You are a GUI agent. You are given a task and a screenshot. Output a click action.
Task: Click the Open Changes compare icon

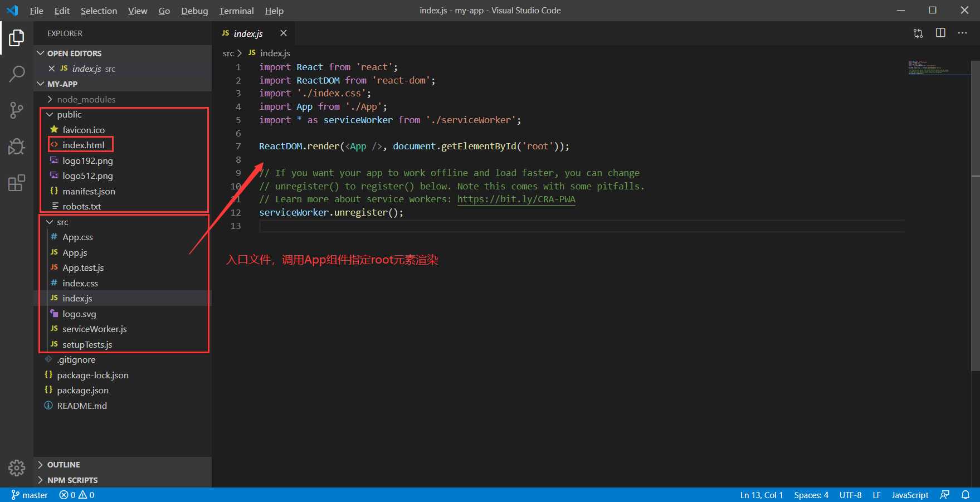(918, 33)
